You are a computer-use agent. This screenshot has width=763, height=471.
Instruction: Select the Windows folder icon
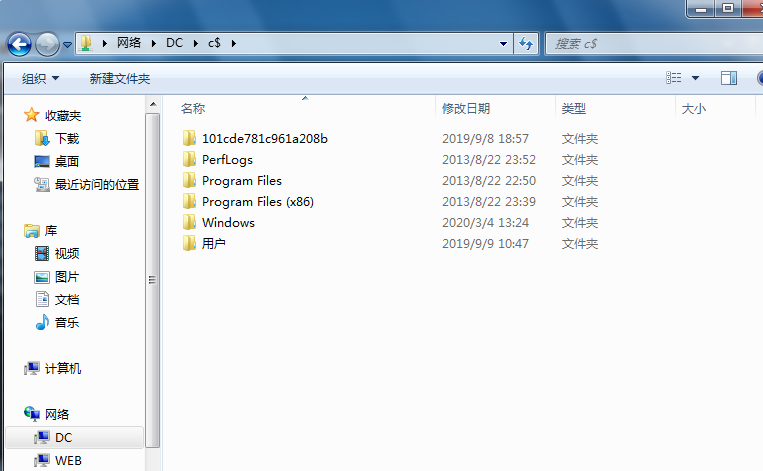189,223
